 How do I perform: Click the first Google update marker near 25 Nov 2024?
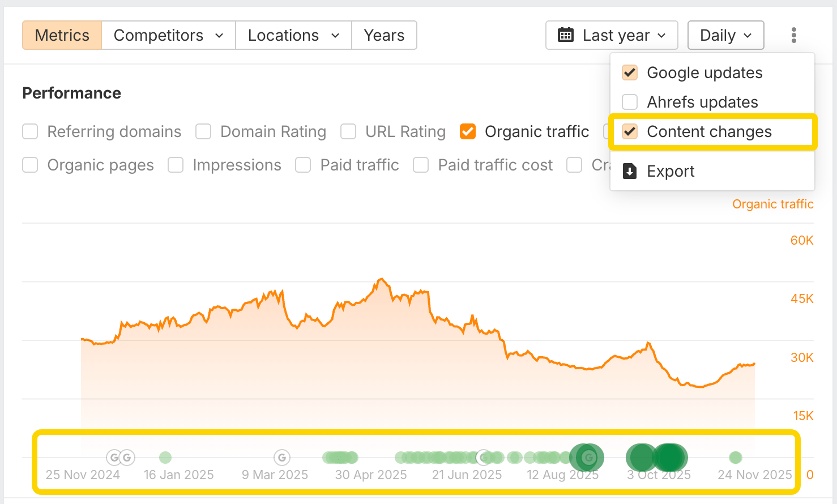[x=114, y=457]
